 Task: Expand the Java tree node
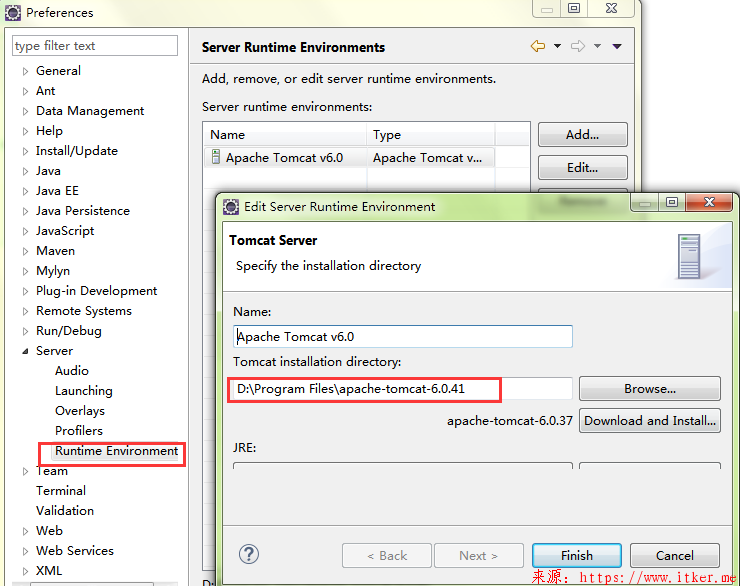(25, 171)
